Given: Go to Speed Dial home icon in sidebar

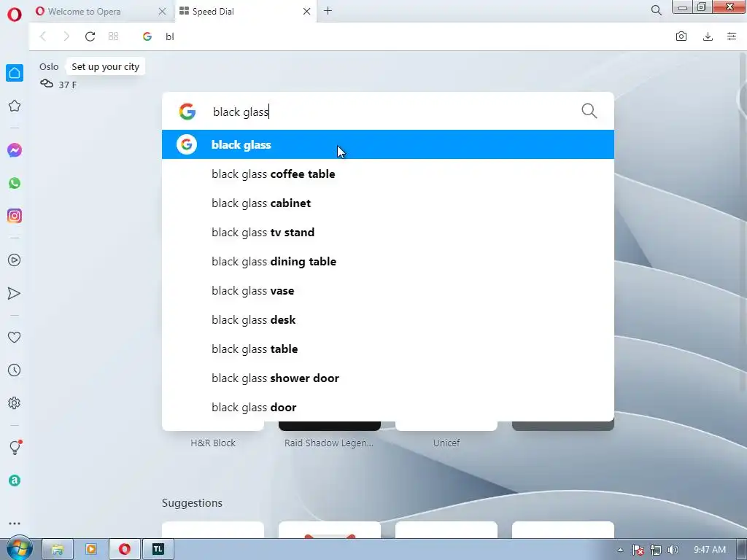Looking at the screenshot, I should 15,73.
